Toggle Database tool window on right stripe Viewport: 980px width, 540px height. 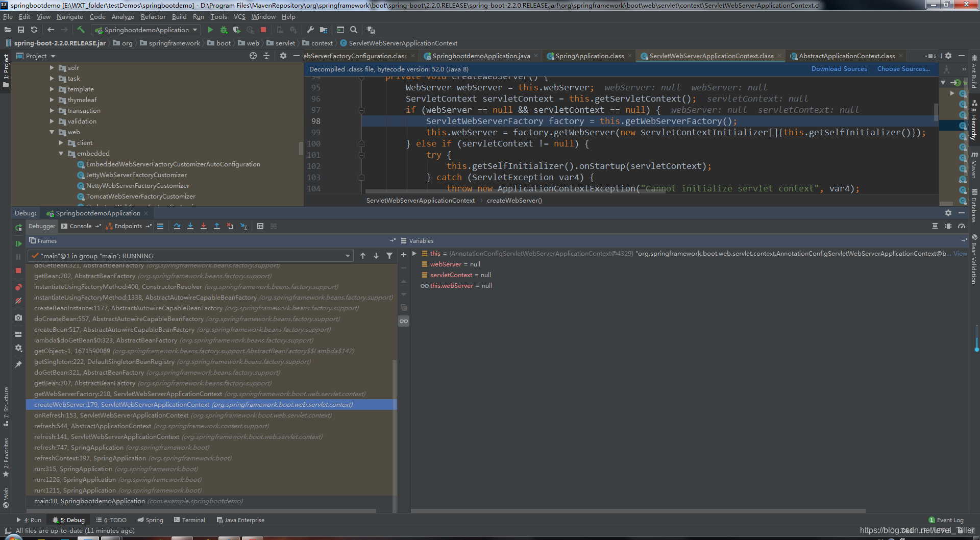(974, 206)
